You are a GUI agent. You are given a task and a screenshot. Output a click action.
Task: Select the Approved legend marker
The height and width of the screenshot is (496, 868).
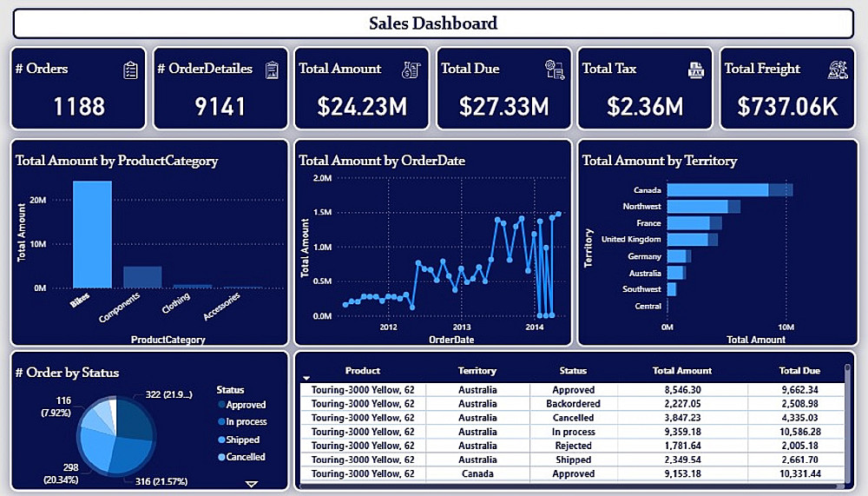(x=221, y=405)
